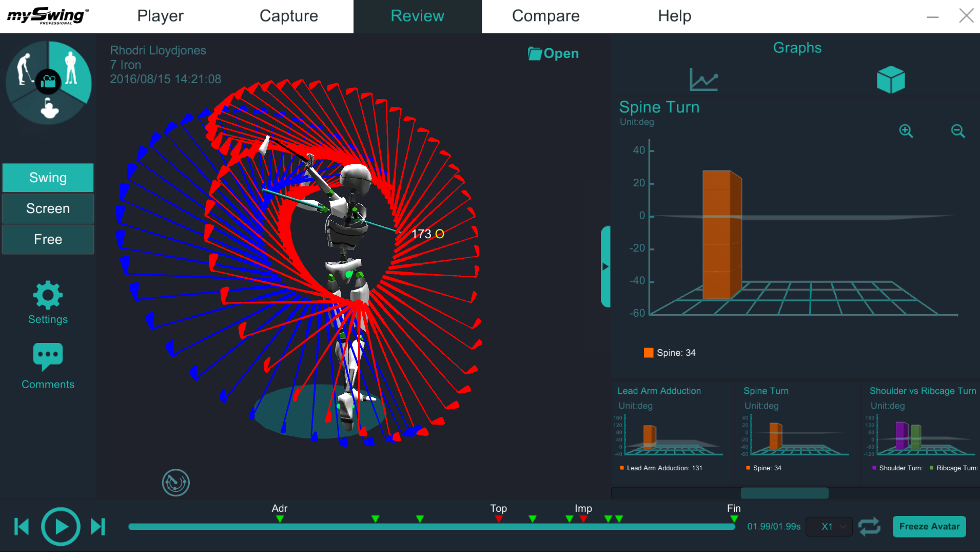980x555 pixels.
Task: Toggle the loop playback icon
Action: tap(869, 527)
